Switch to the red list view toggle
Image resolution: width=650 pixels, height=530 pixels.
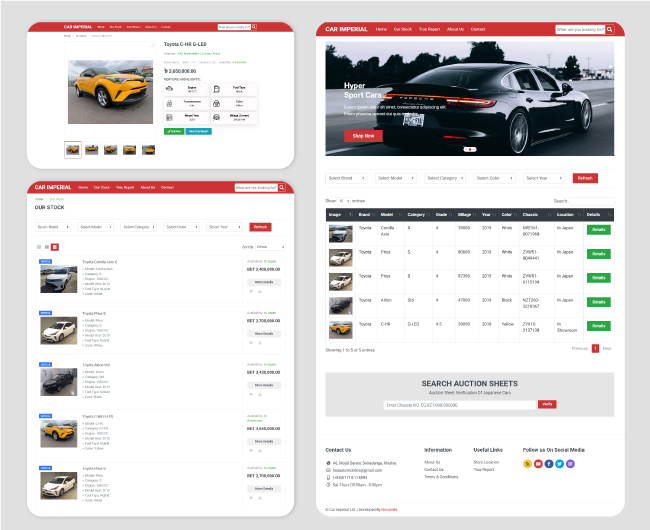[55, 246]
